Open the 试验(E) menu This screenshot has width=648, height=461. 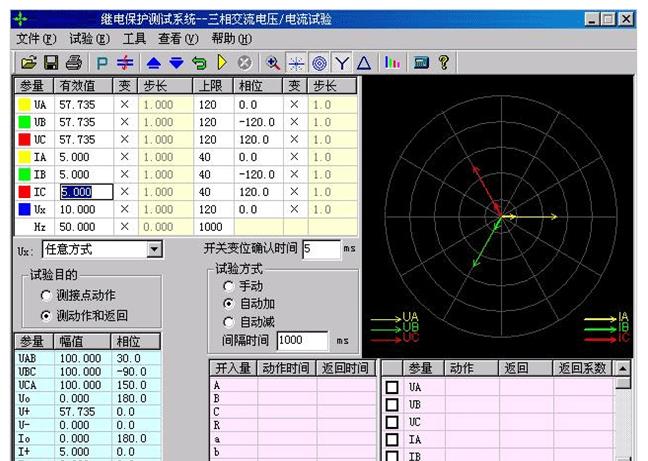pos(90,39)
